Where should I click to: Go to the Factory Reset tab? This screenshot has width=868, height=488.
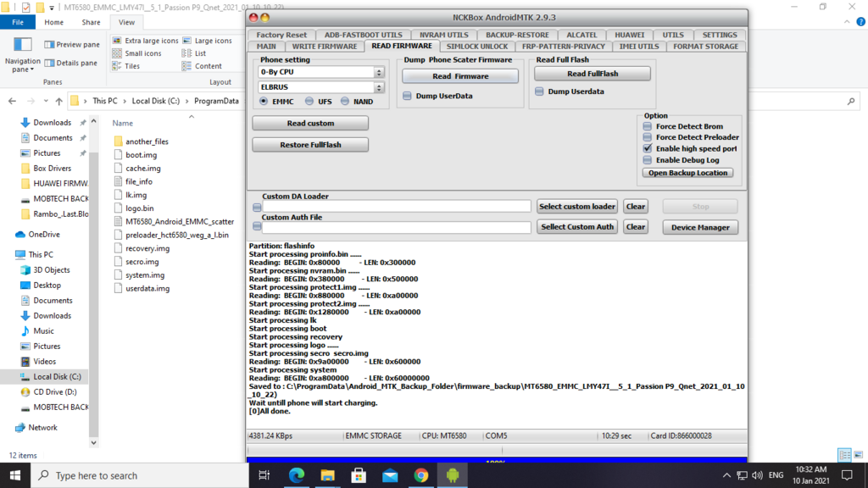[x=281, y=35]
